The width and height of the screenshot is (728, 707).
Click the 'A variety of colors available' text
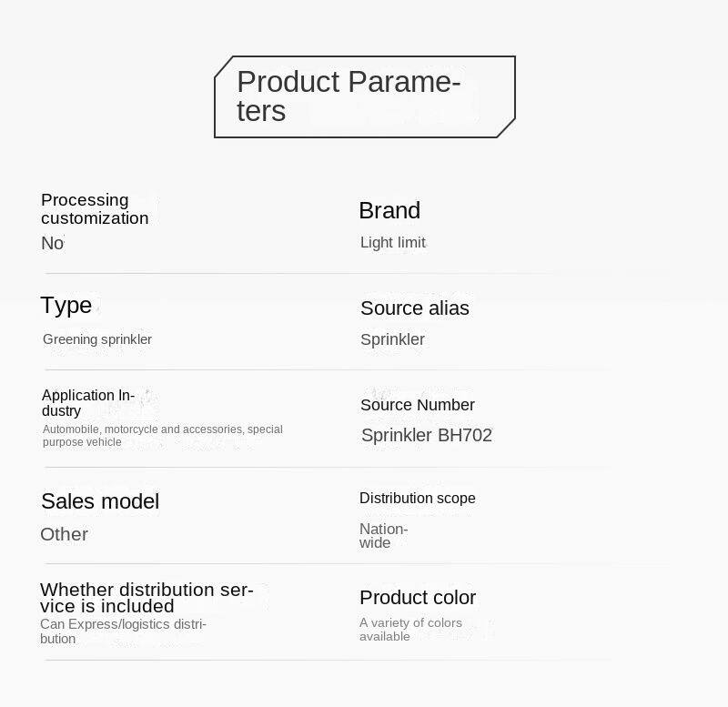coord(410,630)
